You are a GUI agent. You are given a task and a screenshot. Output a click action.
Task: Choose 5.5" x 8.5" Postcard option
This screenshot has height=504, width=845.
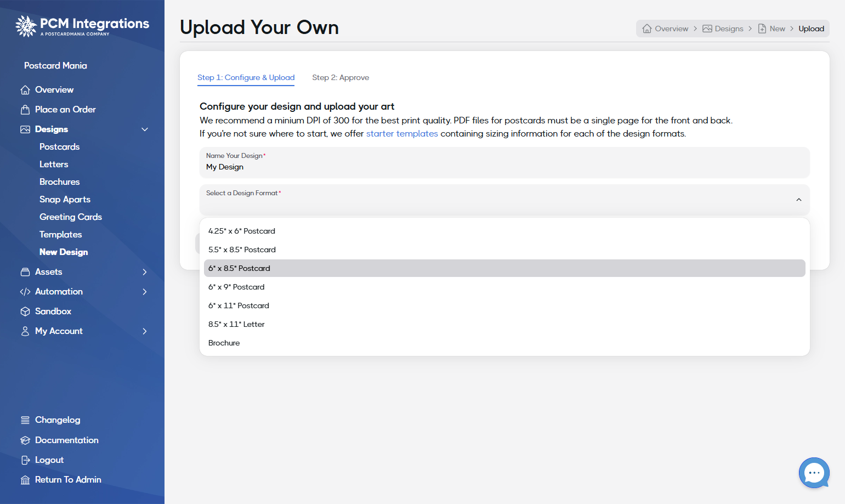(504, 250)
